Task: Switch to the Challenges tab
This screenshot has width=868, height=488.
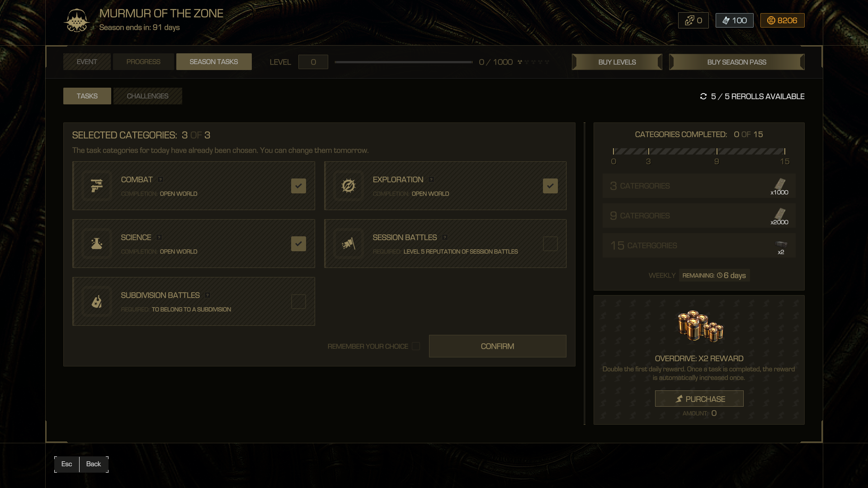Action: 147,96
